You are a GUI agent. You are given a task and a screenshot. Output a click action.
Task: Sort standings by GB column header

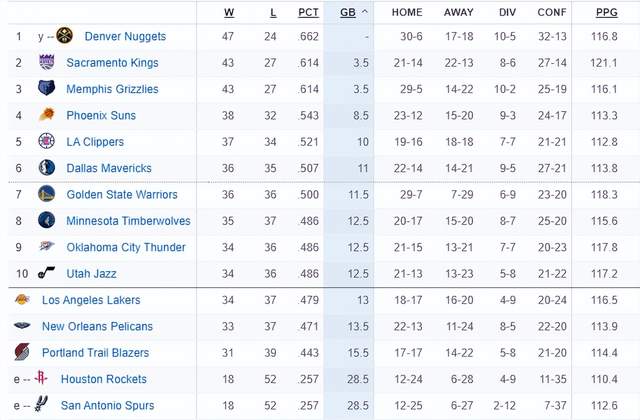pyautogui.click(x=347, y=13)
